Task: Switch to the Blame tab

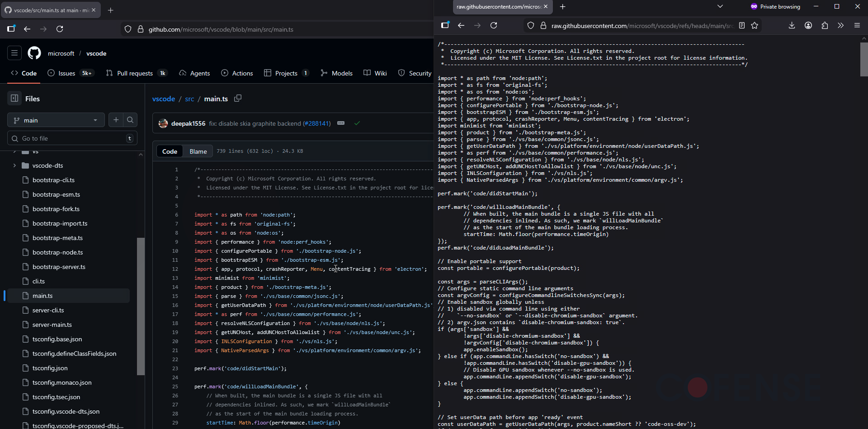Action: coord(198,151)
